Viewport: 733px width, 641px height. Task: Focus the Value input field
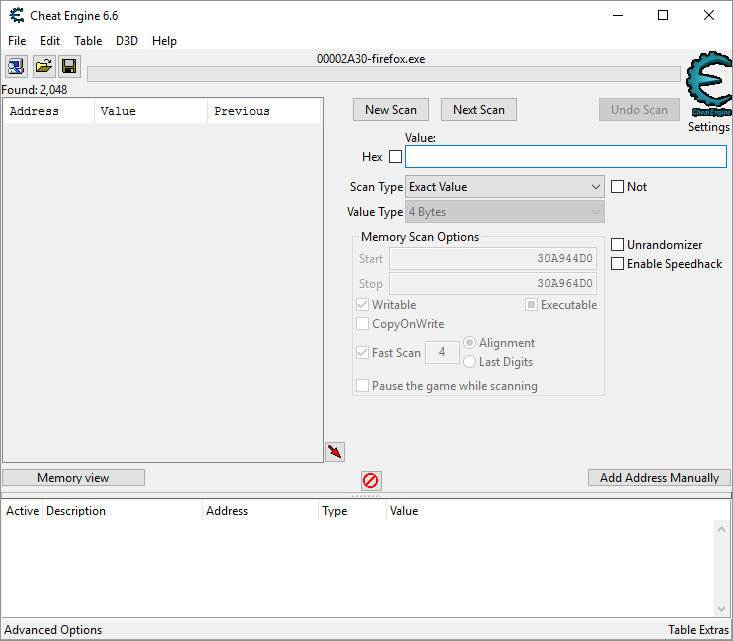[565, 157]
